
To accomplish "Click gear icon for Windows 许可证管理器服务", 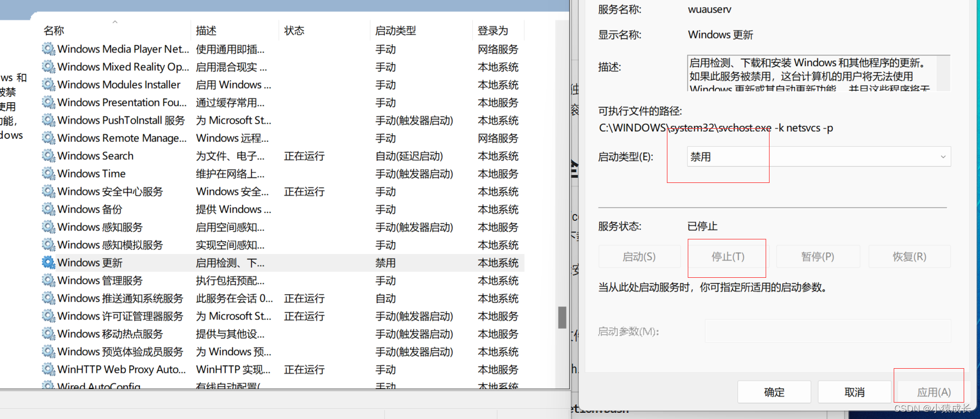I will click(x=49, y=316).
